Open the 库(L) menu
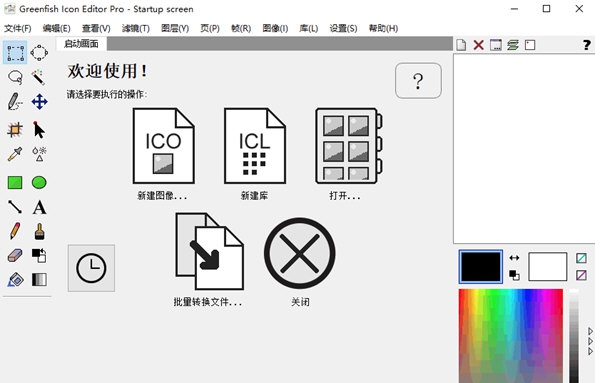603x383 pixels. tap(309, 28)
